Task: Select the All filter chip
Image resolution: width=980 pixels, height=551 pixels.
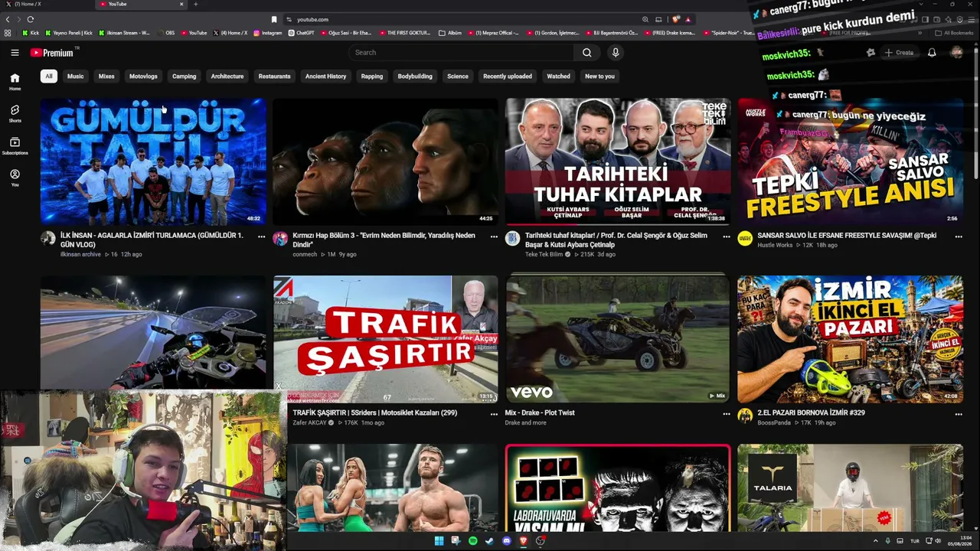Action: 49,77
